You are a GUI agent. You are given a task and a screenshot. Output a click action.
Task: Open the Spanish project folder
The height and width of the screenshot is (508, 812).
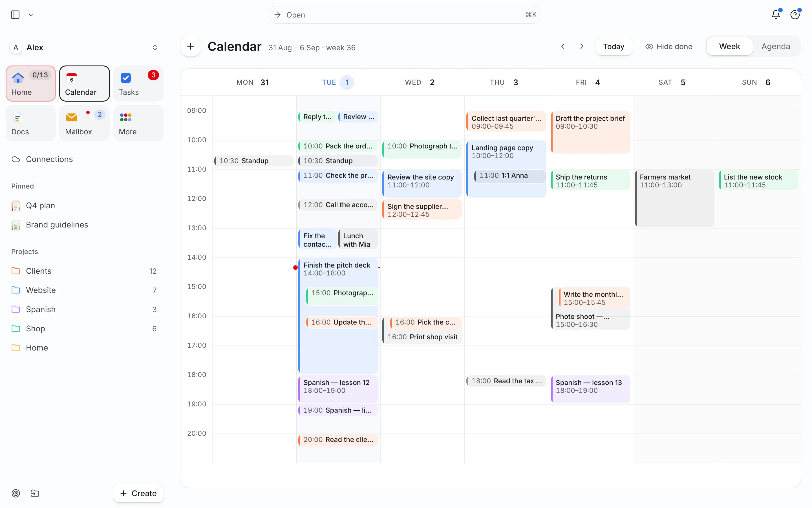[x=85, y=309]
